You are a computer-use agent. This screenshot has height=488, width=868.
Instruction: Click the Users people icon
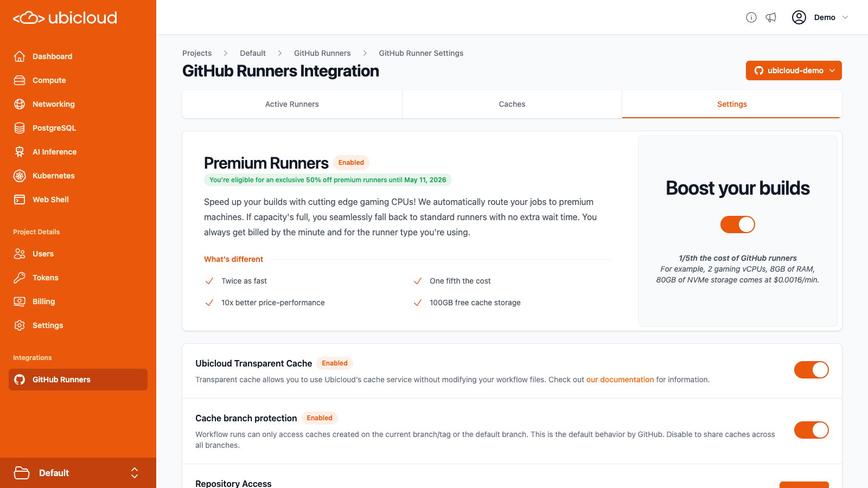click(x=20, y=254)
